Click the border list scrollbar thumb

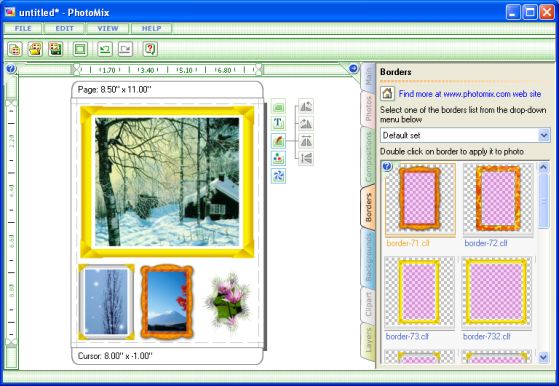pyautogui.click(x=543, y=201)
